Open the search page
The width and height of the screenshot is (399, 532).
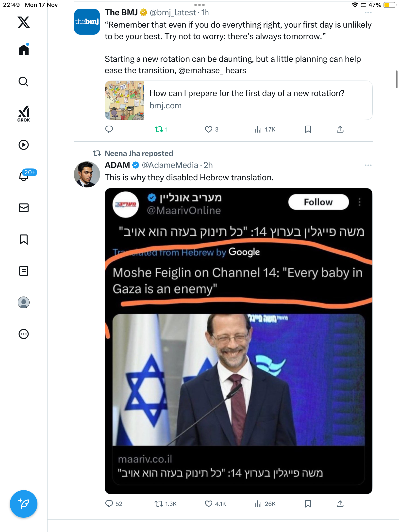[24, 82]
